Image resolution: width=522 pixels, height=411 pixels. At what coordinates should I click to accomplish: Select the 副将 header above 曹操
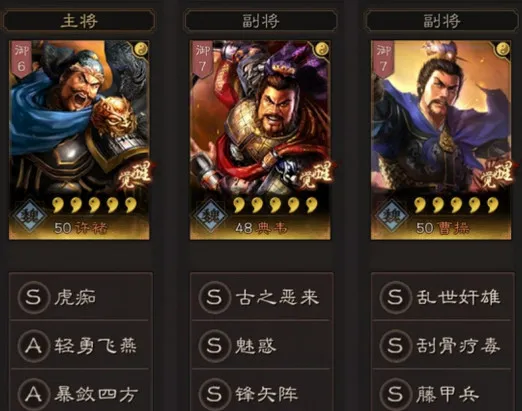click(442, 21)
